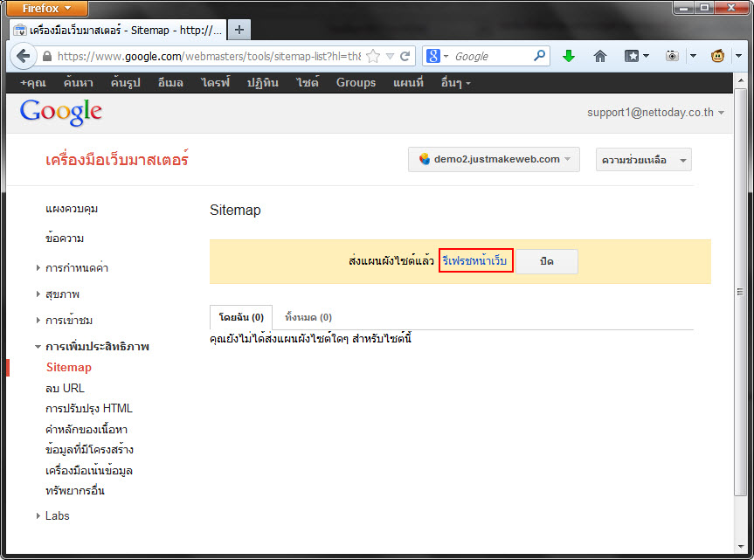
Task: Click the monkey face add-on icon
Action: [x=717, y=56]
